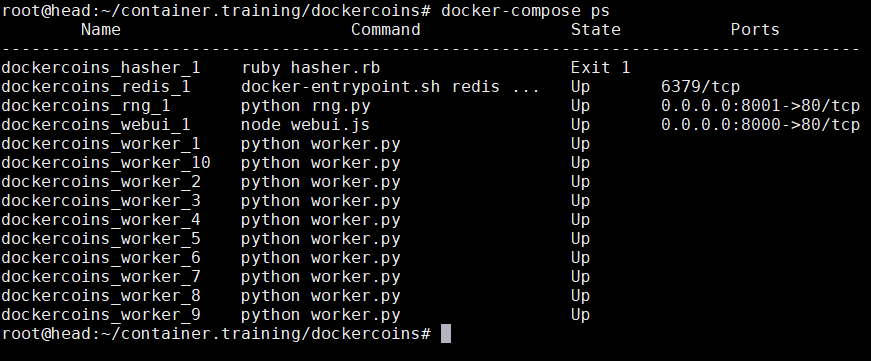Select the dockercoins_worker_9 container name

(101, 315)
